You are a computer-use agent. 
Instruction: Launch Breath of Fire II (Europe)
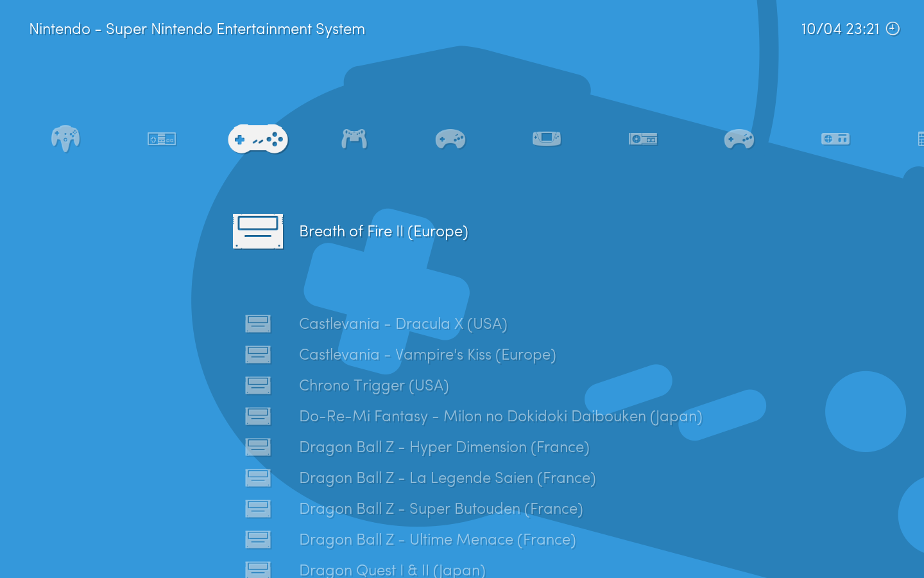[383, 231]
